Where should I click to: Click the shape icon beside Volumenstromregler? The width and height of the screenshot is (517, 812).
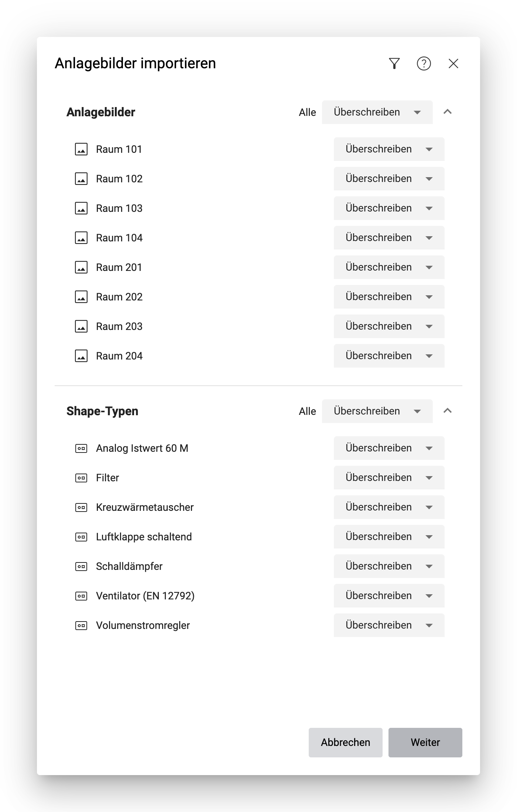tap(81, 625)
